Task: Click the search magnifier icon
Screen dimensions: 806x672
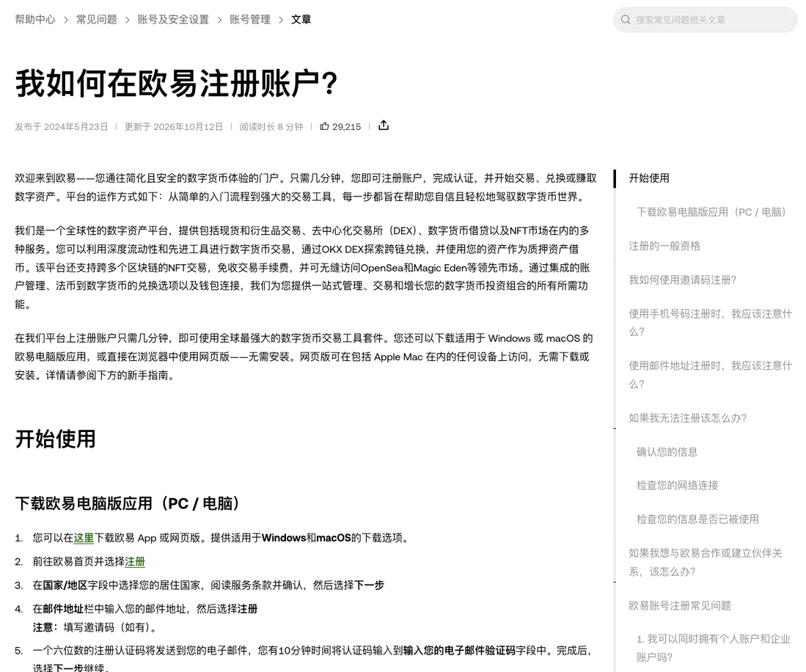Action: tap(626, 20)
